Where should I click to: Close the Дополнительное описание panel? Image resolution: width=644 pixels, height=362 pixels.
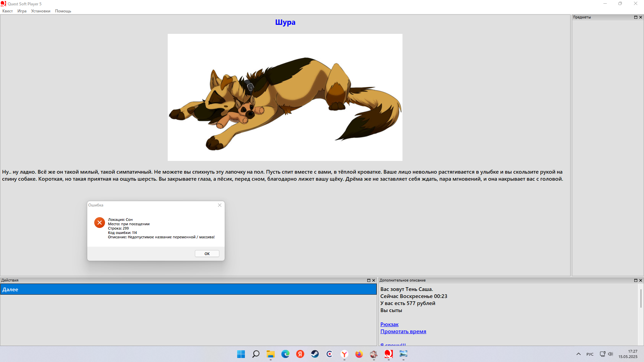pos(641,280)
